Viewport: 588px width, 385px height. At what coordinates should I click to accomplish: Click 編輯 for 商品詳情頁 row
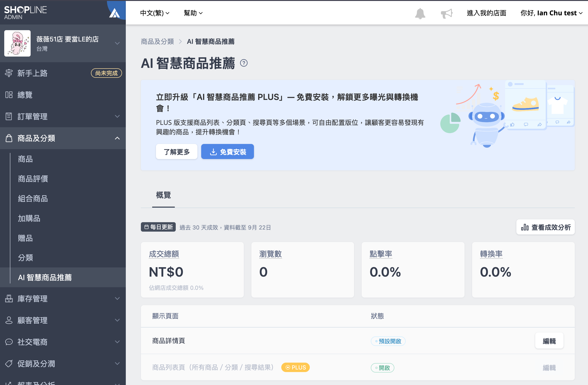[549, 341]
